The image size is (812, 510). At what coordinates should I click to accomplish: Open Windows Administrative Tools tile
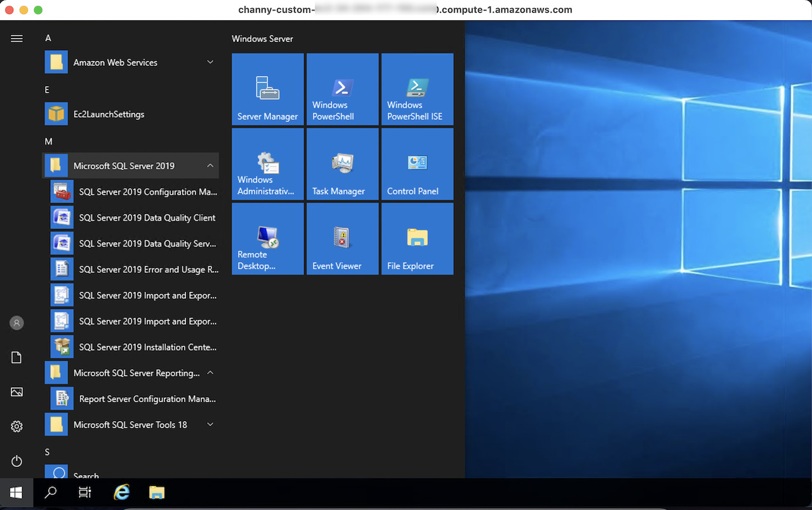click(267, 164)
